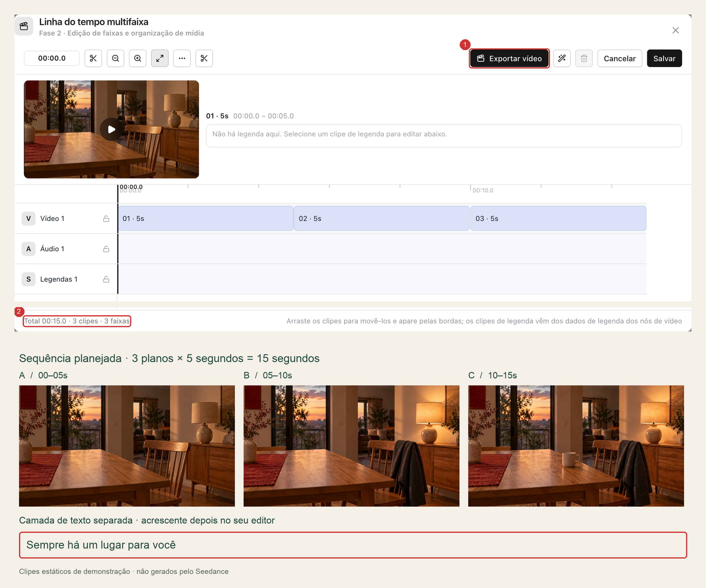Click the Cancelar button

(620, 59)
